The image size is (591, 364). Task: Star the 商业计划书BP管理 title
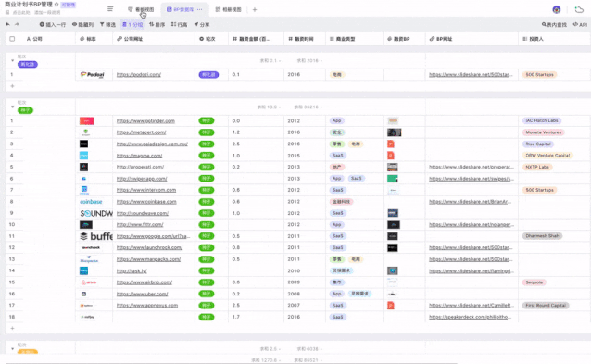57,5
